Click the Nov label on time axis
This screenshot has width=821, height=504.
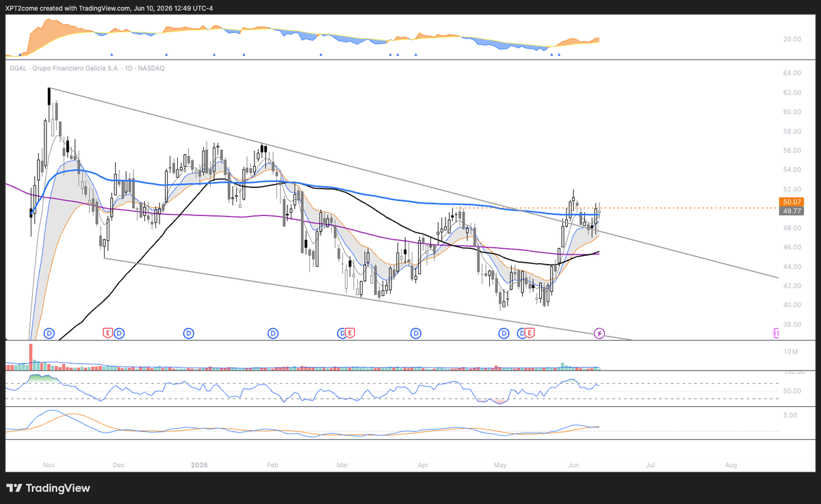pyautogui.click(x=49, y=464)
